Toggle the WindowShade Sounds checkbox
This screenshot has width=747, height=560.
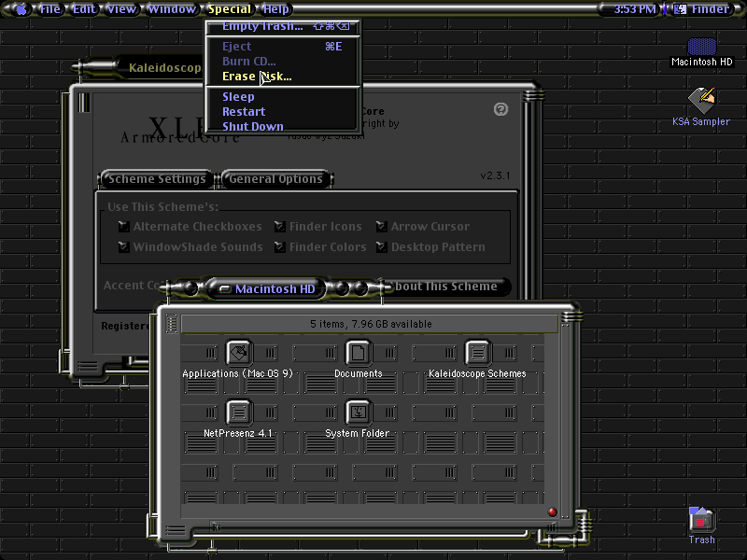pos(124,247)
